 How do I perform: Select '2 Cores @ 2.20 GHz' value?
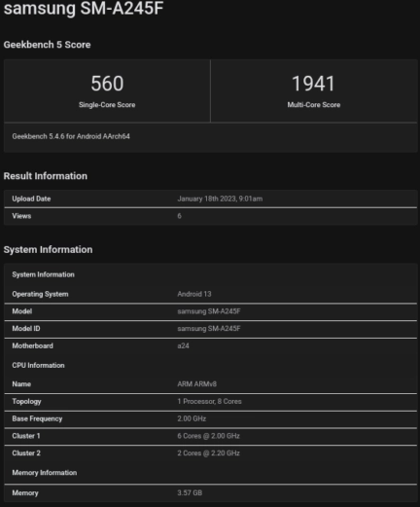point(208,453)
